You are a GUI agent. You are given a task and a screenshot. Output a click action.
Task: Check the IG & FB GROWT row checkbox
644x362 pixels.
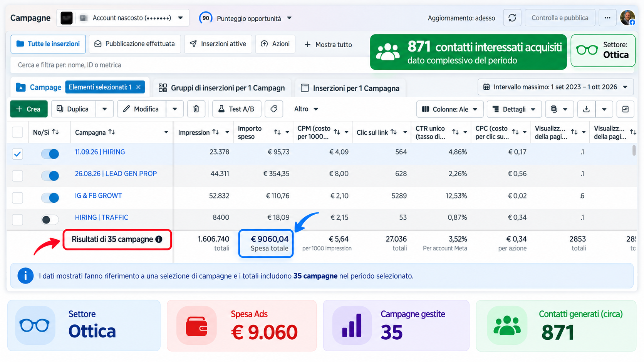17,198
